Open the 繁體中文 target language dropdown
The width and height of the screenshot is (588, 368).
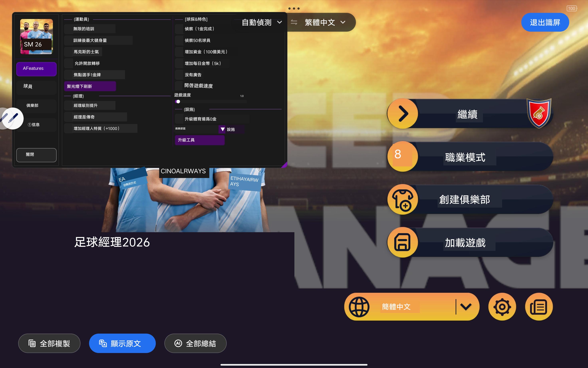coord(325,22)
